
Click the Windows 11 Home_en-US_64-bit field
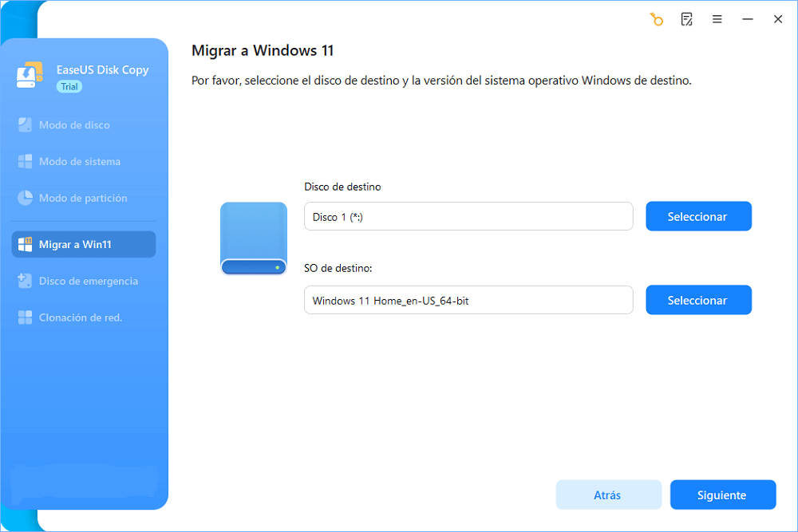(468, 300)
